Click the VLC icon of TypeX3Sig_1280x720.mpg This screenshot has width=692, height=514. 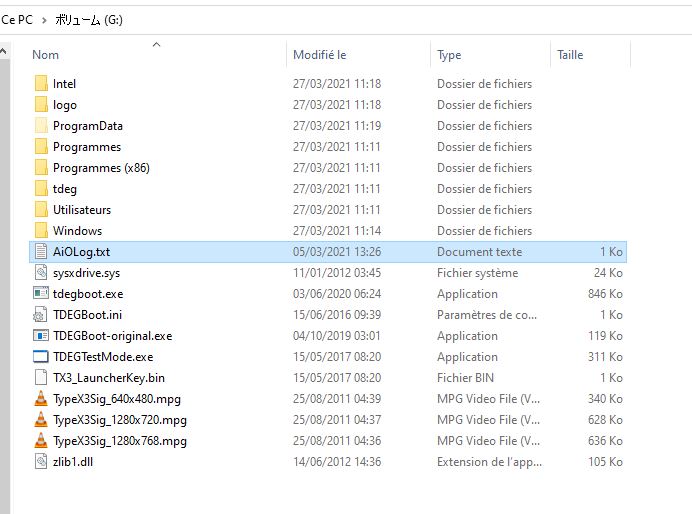pos(41,420)
